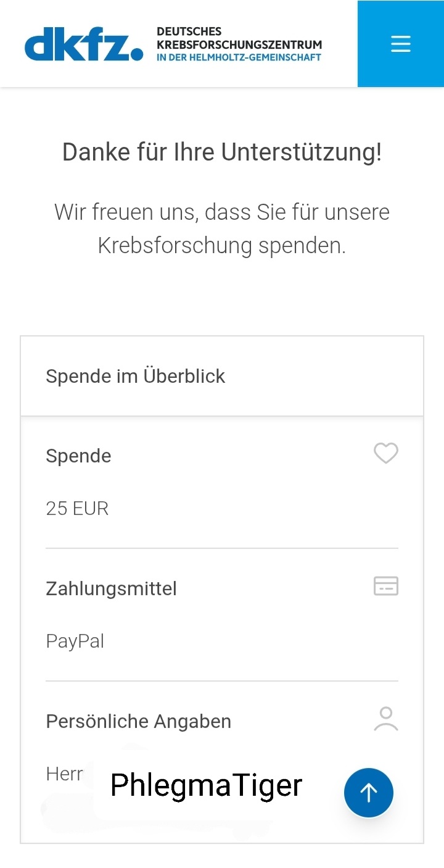This screenshot has width=444, height=868.
Task: Click the blue menu button background
Action: [x=401, y=44]
